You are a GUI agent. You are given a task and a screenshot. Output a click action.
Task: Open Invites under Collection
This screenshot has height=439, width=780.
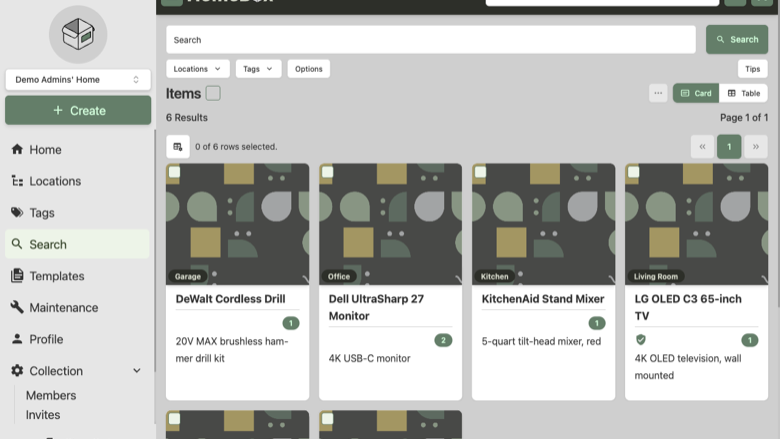coord(43,415)
